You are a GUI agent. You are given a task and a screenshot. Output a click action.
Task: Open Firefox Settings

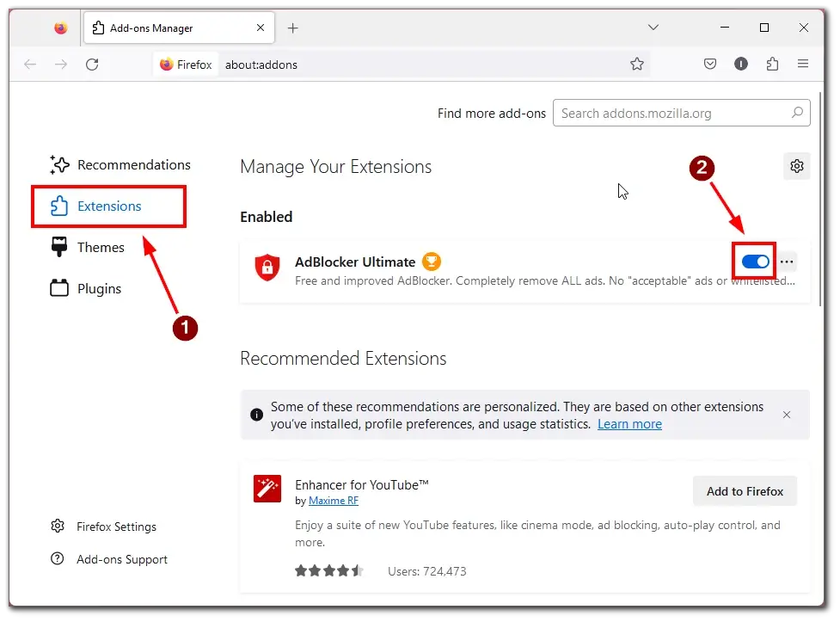coord(103,527)
